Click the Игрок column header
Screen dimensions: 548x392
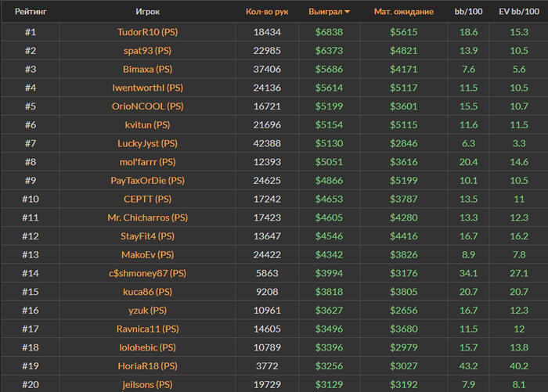click(147, 12)
